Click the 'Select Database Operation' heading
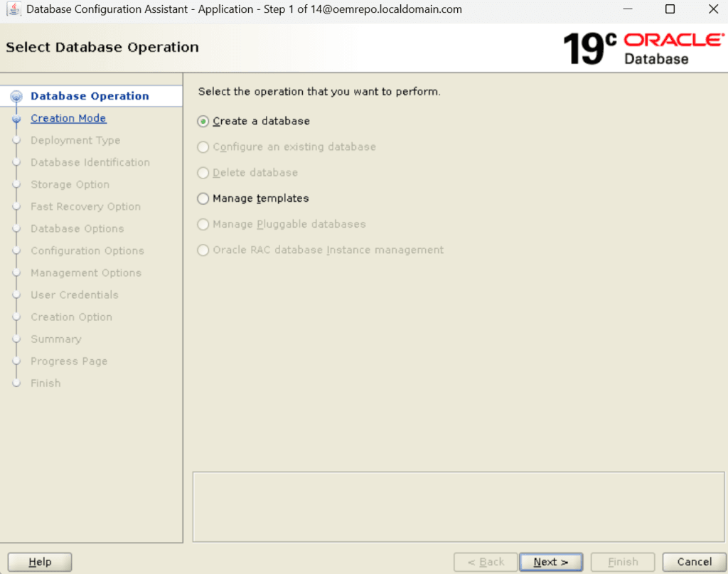Image resolution: width=728 pixels, height=574 pixels. [102, 48]
